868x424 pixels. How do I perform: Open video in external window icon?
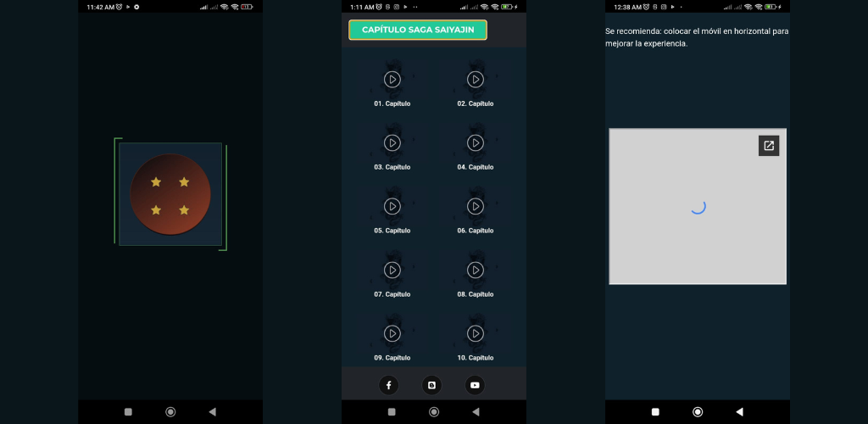click(769, 146)
